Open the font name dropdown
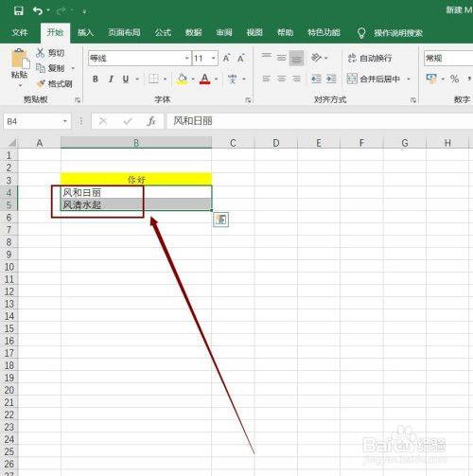Image resolution: width=473 pixels, height=476 pixels. click(186, 59)
